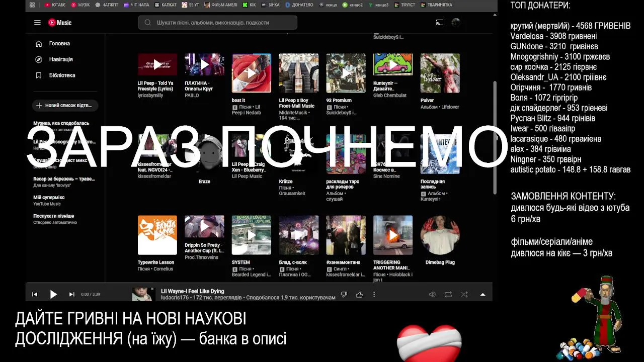Screen dimensions: 644x362
Task: Play Kunteynir -- Давайте video thumbnail
Action: click(x=393, y=64)
